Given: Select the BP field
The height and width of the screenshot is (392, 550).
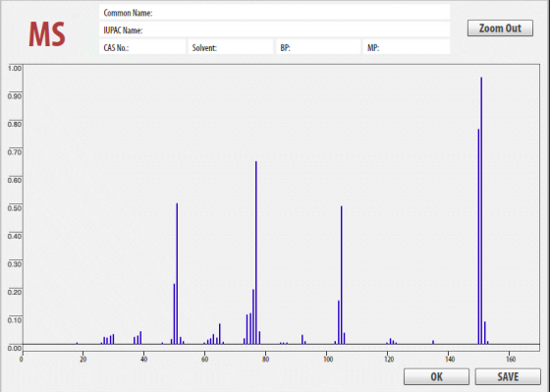Looking at the screenshot, I should tap(318, 47).
